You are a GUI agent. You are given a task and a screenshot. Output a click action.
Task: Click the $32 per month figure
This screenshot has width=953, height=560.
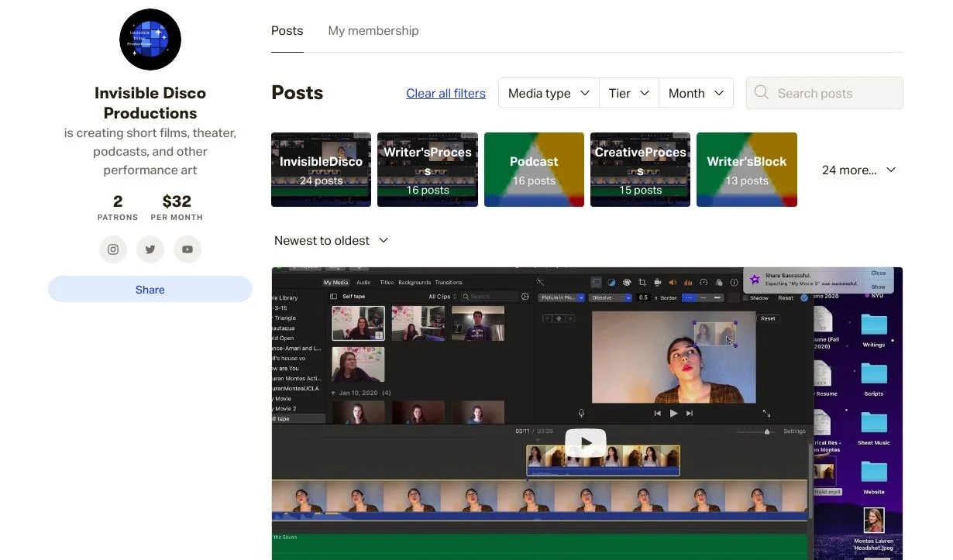(177, 208)
